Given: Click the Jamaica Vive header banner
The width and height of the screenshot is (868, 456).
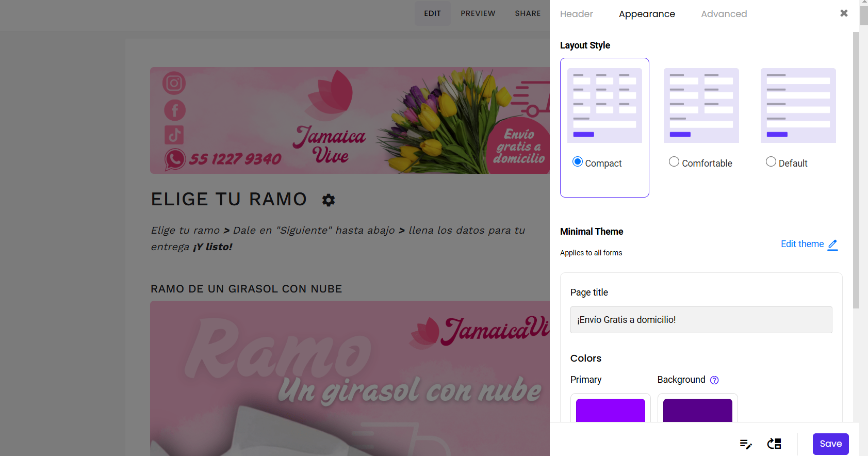Looking at the screenshot, I should (x=350, y=120).
